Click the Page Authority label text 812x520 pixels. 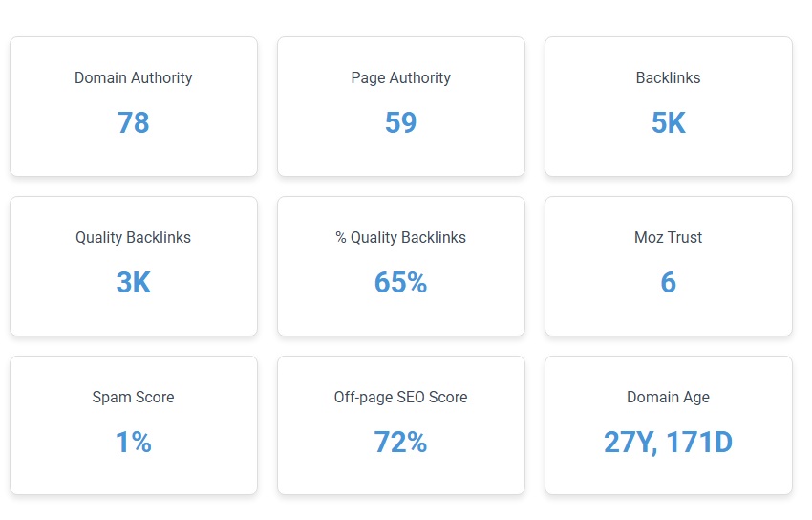[401, 78]
